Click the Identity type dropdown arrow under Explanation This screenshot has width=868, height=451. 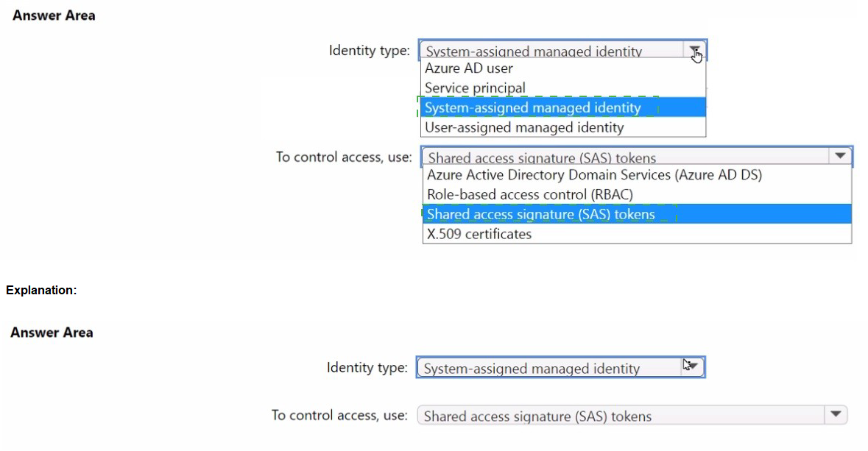click(x=692, y=367)
